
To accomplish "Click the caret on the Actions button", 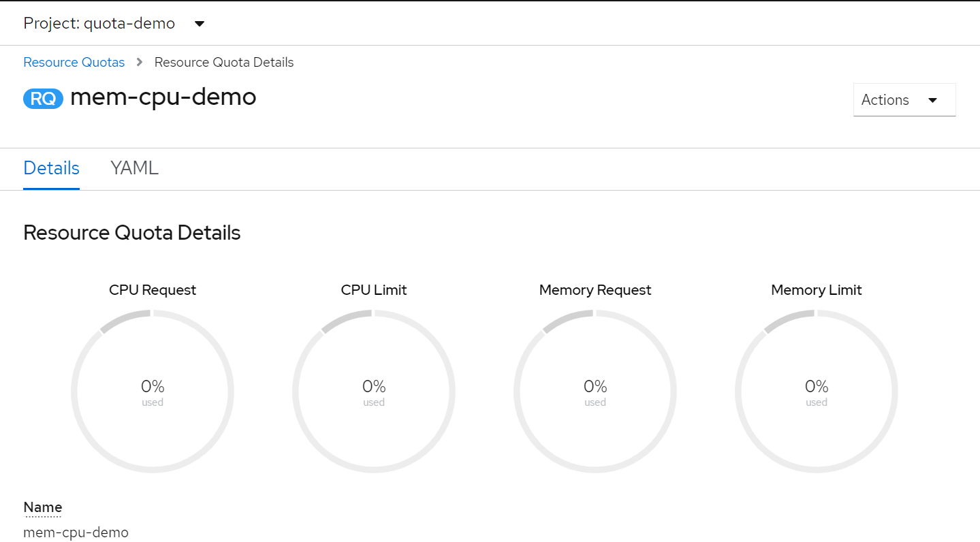I will tap(932, 99).
